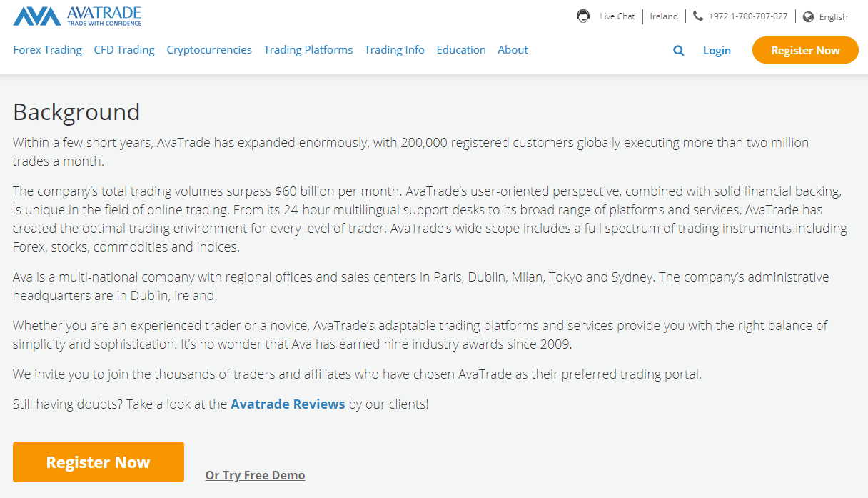Open the CFD Trading menu

click(124, 50)
